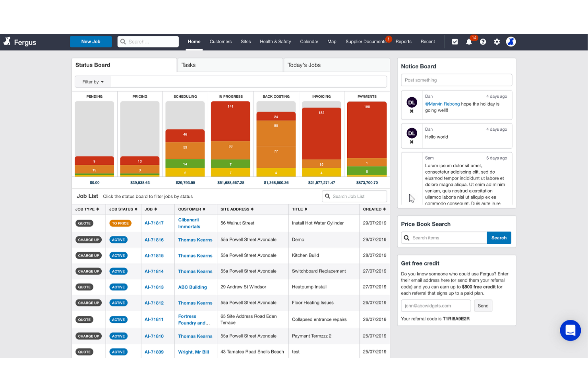This screenshot has height=392, width=588.
Task: Click the blue dog avatar icon
Action: coord(511,41)
